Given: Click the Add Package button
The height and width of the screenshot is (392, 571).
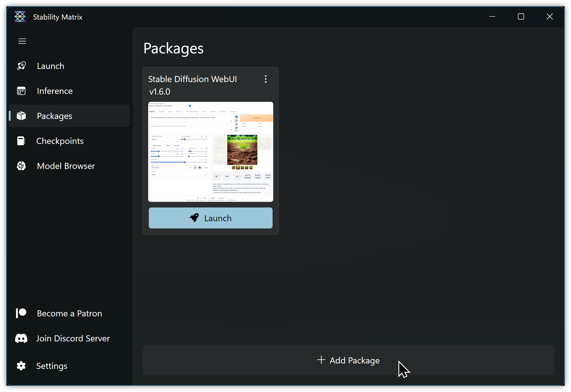Looking at the screenshot, I should point(348,360).
